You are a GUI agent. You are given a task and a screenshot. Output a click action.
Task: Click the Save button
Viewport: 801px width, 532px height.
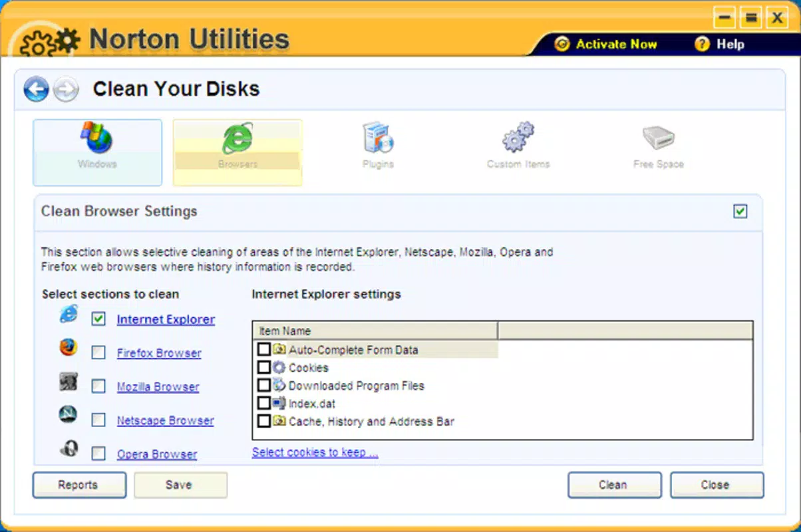(180, 485)
